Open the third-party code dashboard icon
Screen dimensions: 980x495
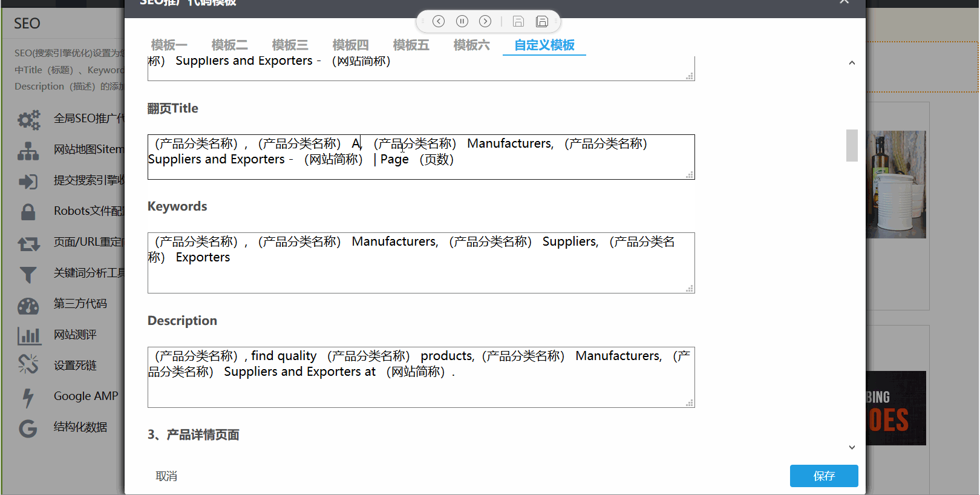28,305
